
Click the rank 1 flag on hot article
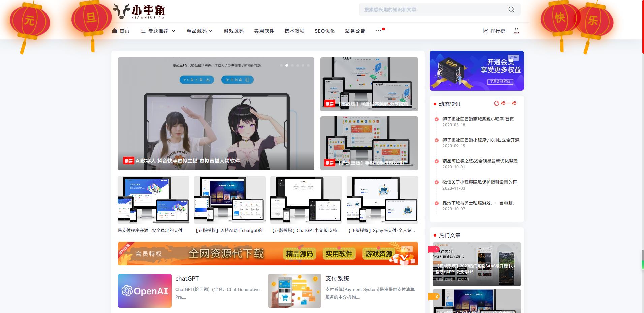click(434, 249)
